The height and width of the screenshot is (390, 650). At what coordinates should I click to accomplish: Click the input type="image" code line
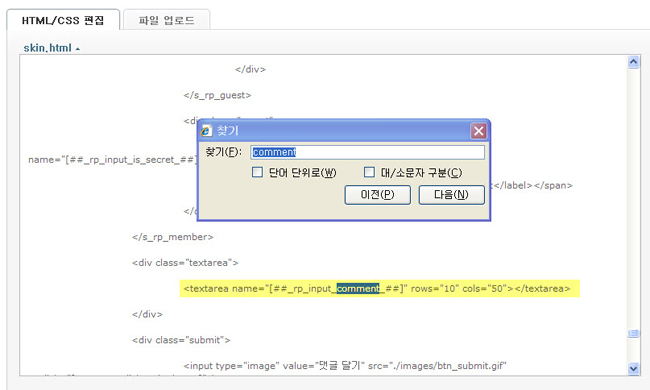[x=345, y=366]
